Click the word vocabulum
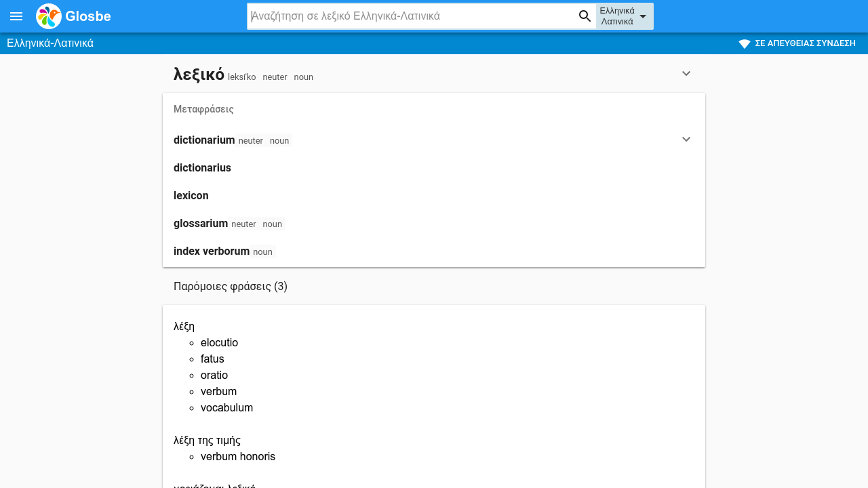Viewport: 868px width, 488px height. [x=226, y=408]
